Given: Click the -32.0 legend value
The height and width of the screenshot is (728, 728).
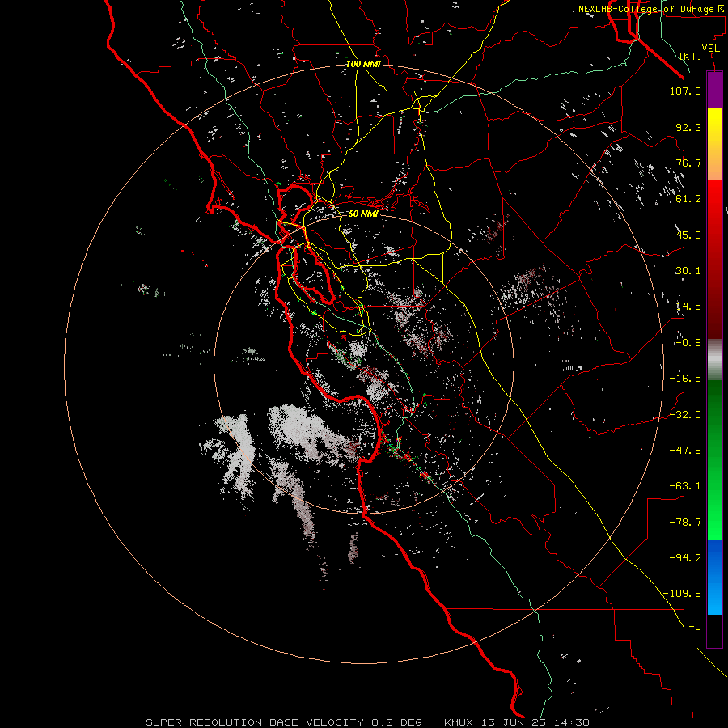Looking at the screenshot, I should 685,415.
